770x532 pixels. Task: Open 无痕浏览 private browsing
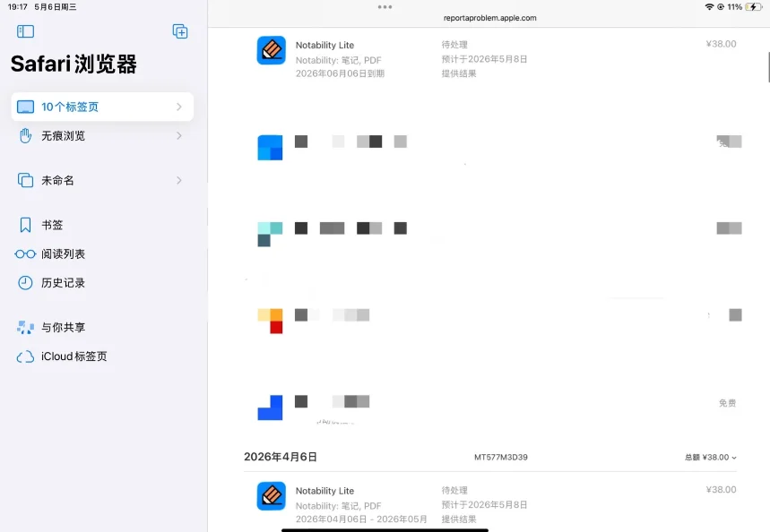tap(102, 135)
